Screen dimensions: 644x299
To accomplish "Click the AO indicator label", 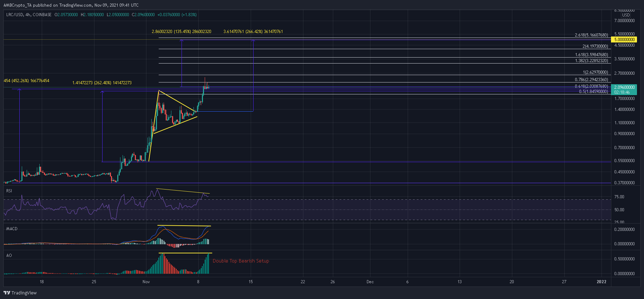I will (x=9, y=255).
